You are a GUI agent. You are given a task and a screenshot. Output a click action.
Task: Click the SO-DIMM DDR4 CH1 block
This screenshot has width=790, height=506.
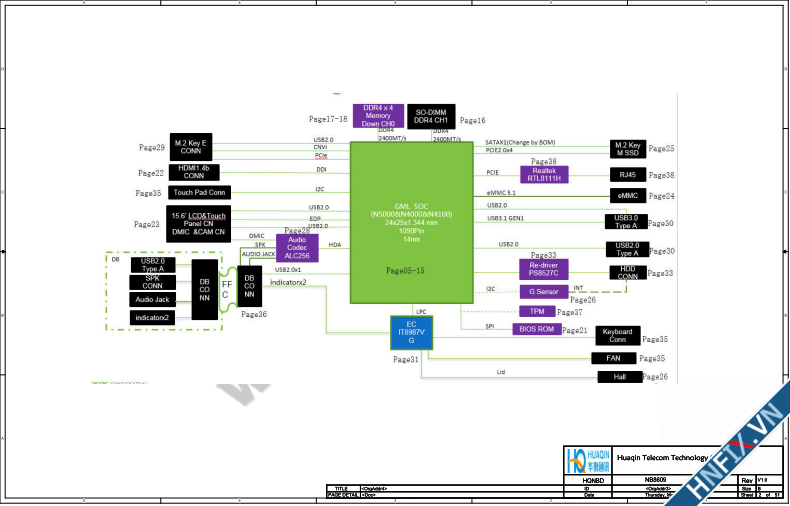pyautogui.click(x=432, y=115)
